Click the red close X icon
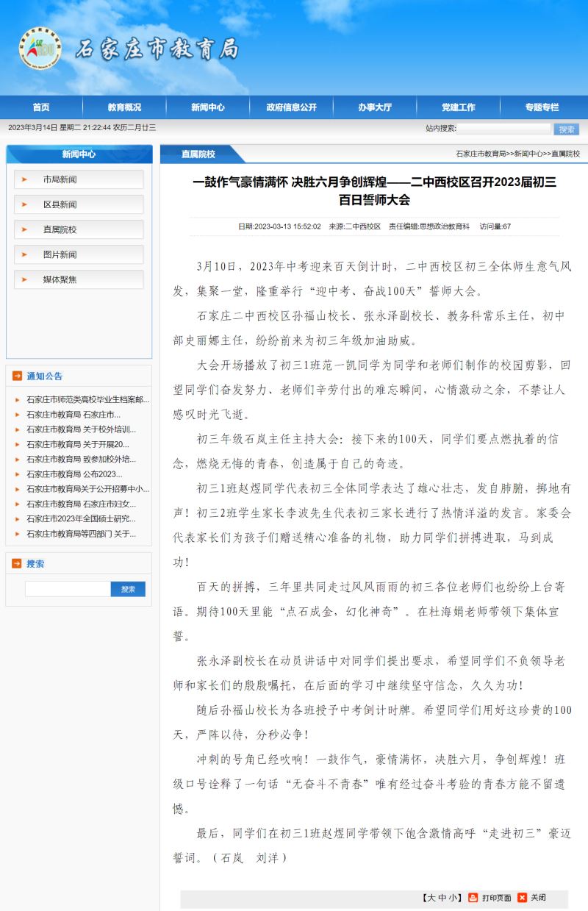 coord(522,897)
